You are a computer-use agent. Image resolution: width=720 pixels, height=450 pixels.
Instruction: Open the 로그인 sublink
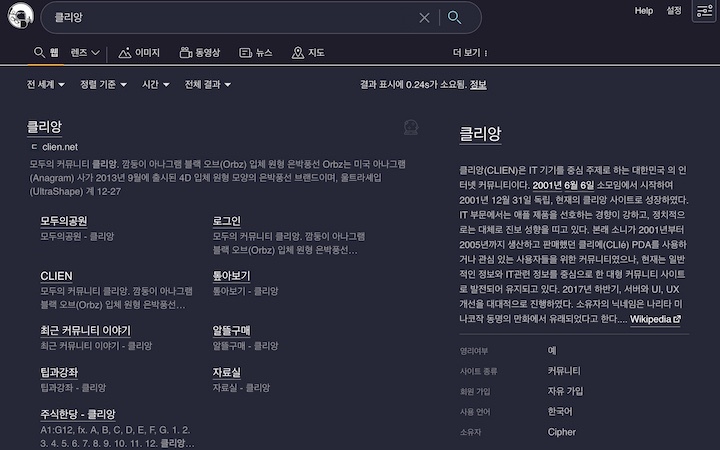226,221
